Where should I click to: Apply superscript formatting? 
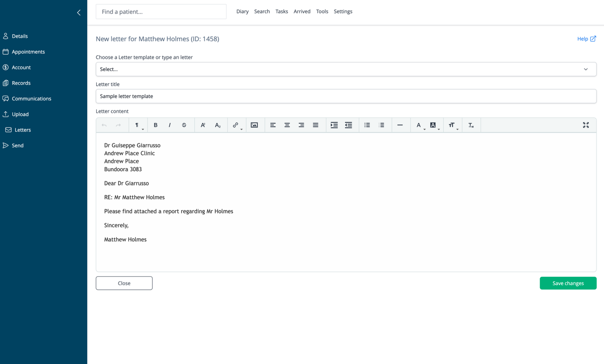(x=203, y=125)
